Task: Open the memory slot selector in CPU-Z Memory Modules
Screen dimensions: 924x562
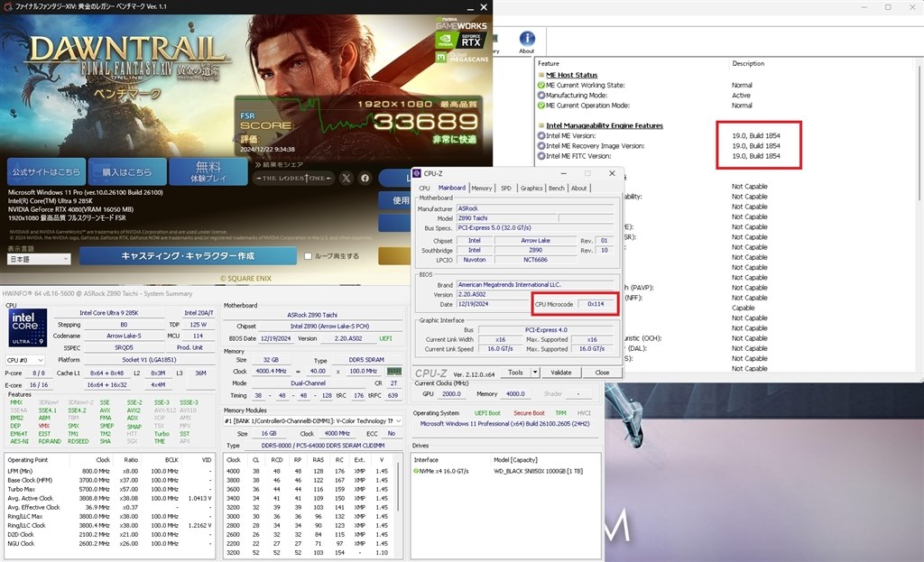Action: click(399, 420)
